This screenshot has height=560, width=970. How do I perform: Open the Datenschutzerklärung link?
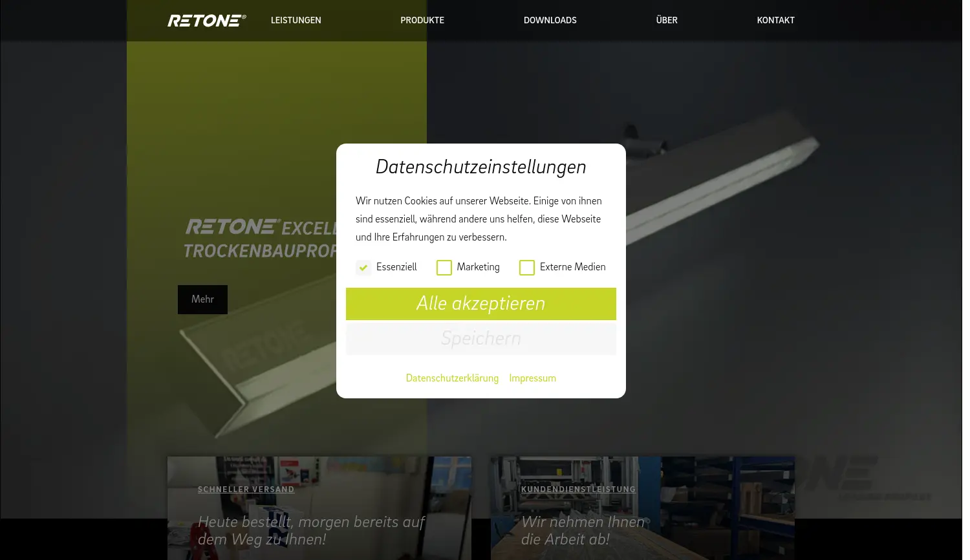[452, 378]
